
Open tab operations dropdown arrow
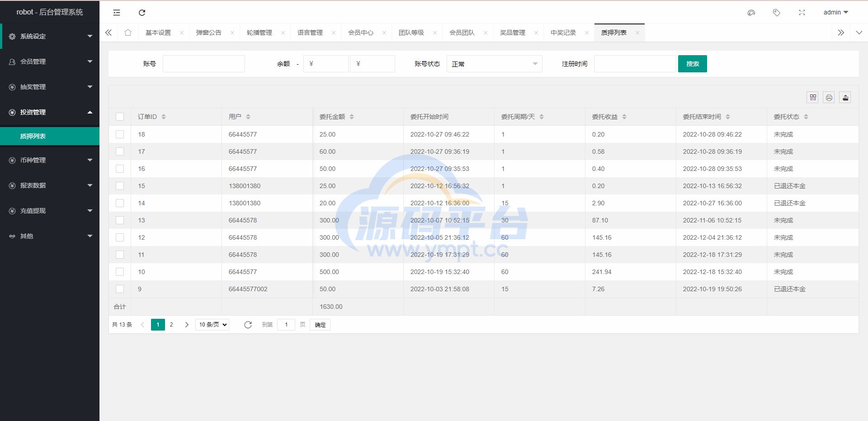pyautogui.click(x=859, y=33)
